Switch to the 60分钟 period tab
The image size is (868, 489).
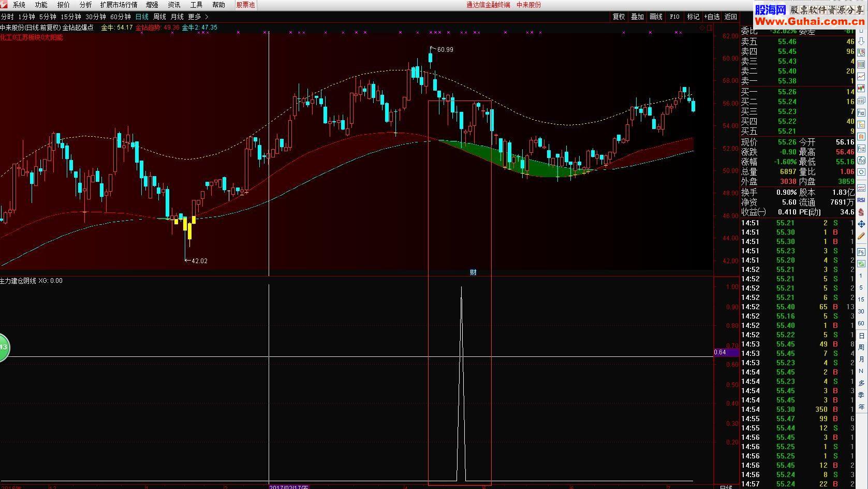coord(121,17)
